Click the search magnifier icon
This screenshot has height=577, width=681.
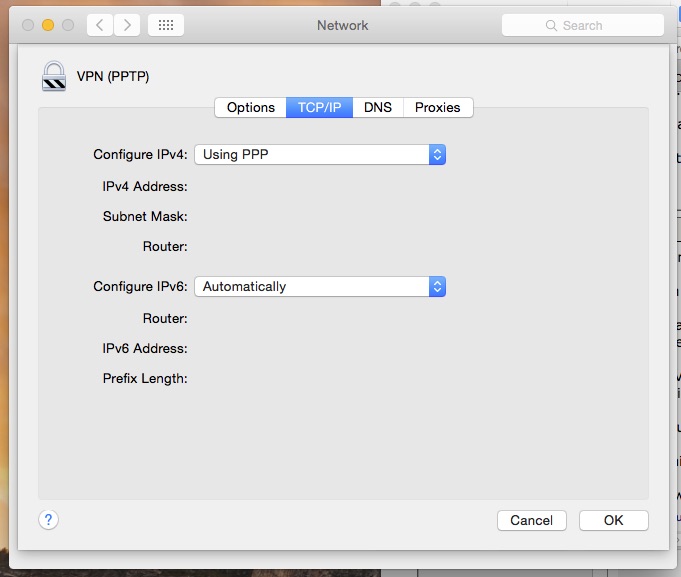click(551, 26)
